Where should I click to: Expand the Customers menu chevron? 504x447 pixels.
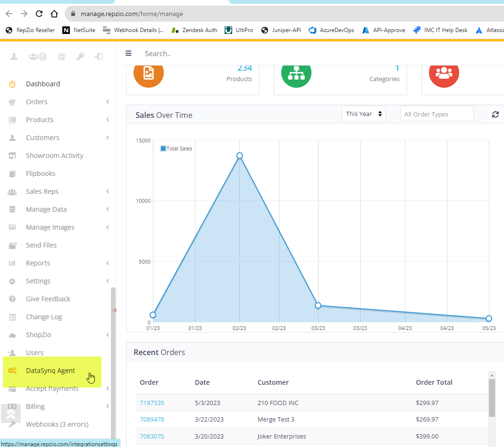108,137
